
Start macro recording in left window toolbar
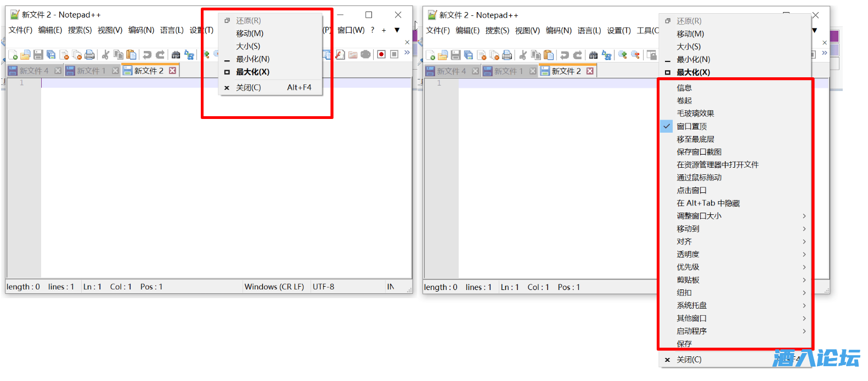tap(381, 54)
